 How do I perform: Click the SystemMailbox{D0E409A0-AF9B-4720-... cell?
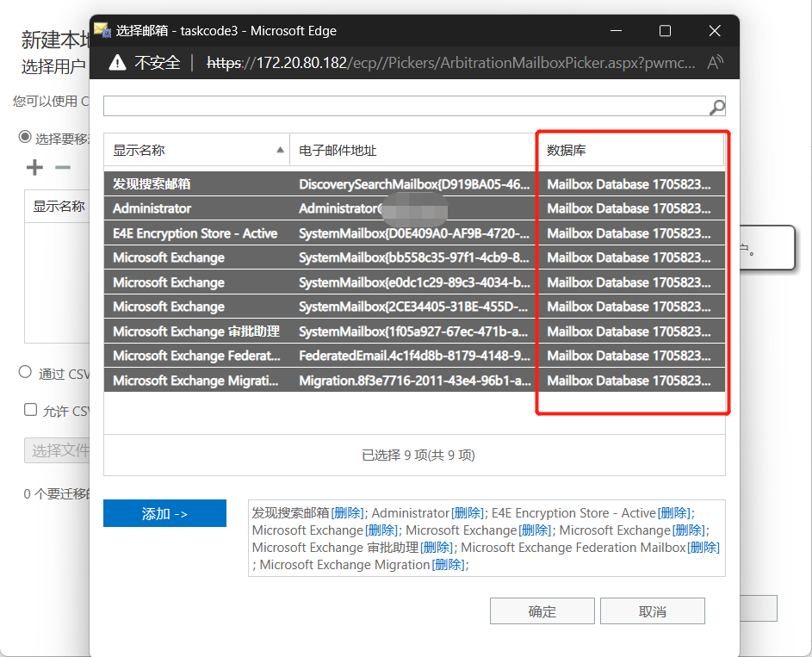(414, 233)
